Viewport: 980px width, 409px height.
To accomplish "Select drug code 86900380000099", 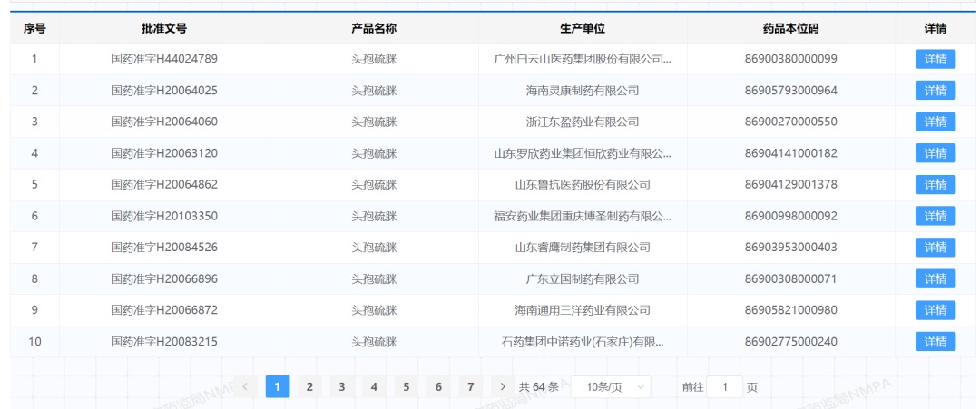I will point(790,59).
